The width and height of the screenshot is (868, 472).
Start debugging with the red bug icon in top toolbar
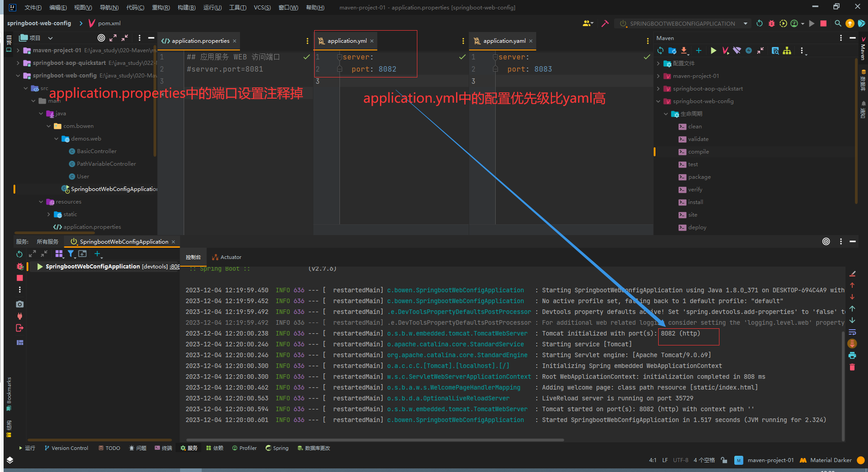coord(772,23)
